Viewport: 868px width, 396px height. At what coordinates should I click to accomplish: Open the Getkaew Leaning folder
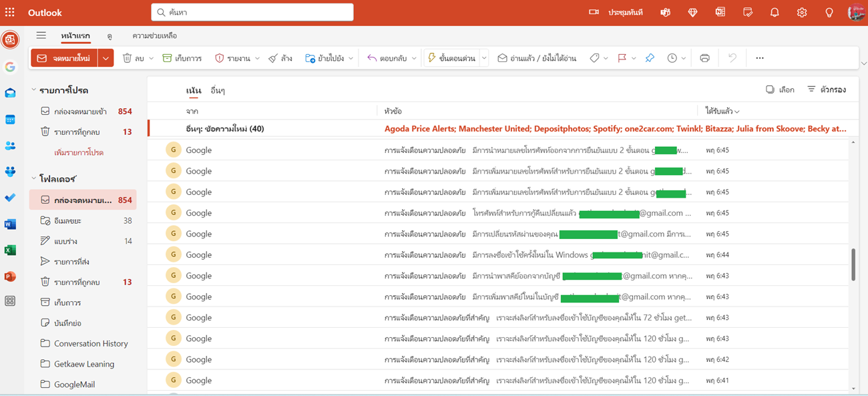tap(83, 364)
